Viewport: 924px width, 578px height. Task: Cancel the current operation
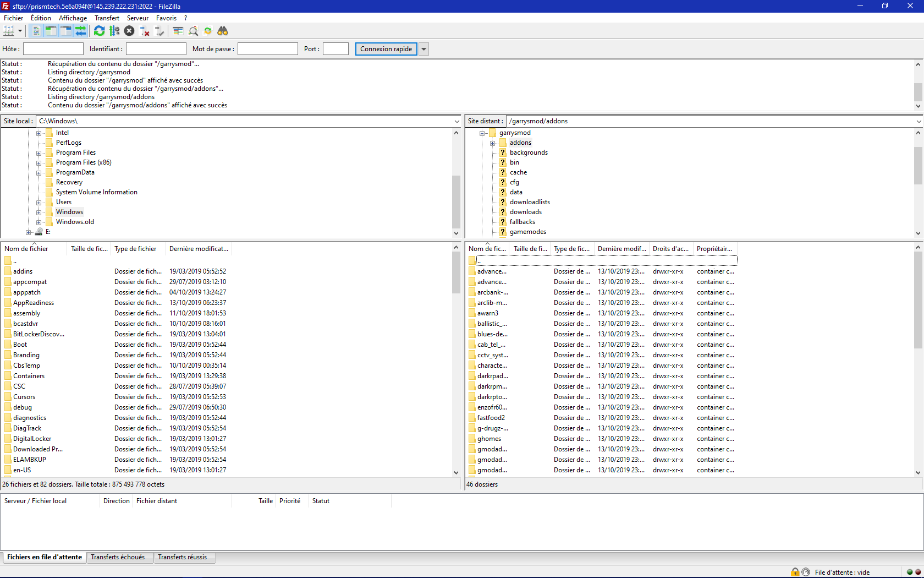tap(129, 31)
